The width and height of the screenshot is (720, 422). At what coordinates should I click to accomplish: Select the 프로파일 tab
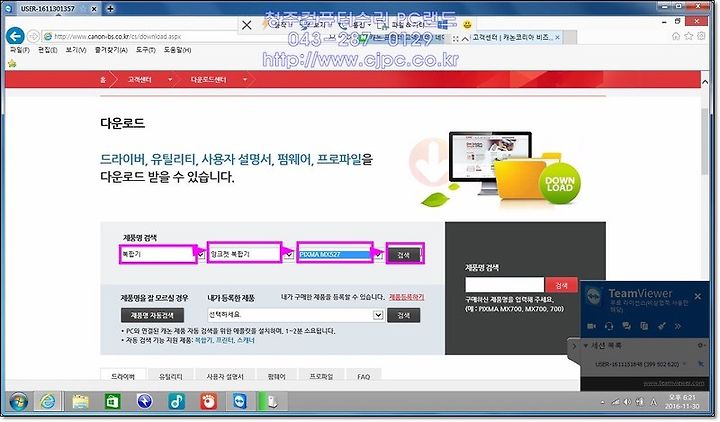coord(321,376)
